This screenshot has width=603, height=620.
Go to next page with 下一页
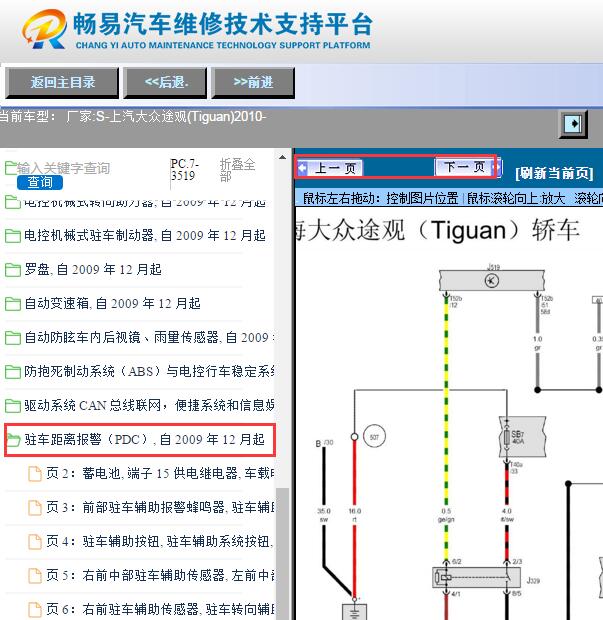464,167
